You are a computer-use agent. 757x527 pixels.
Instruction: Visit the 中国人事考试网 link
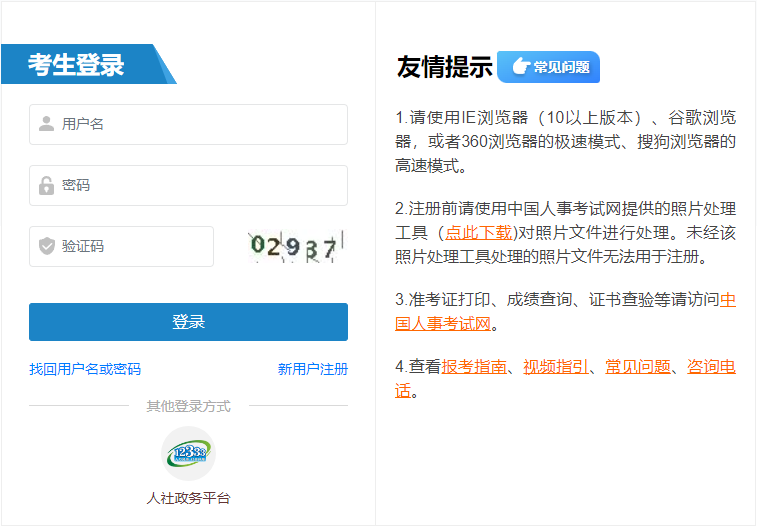click(727, 300)
